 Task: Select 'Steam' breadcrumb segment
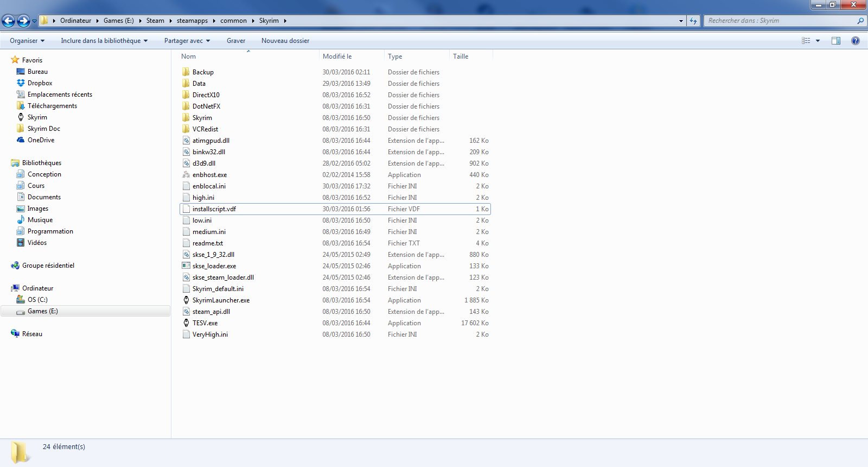tap(155, 21)
